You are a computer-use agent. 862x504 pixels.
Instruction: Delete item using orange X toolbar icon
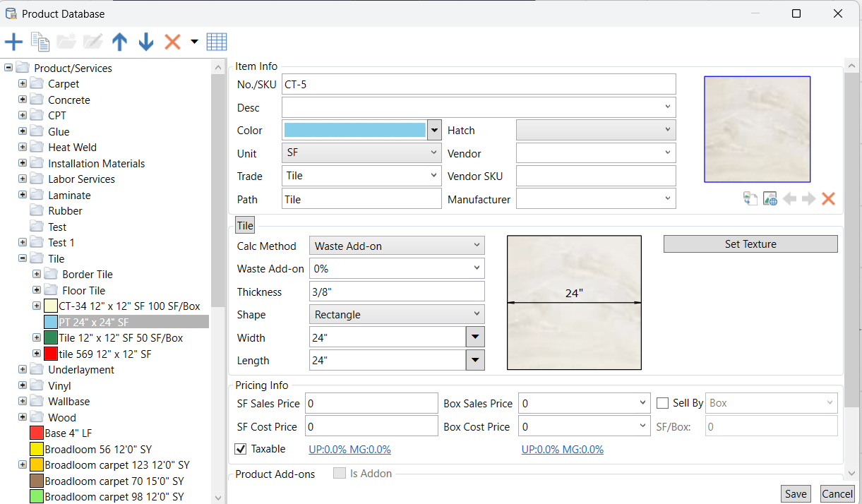pyautogui.click(x=172, y=42)
